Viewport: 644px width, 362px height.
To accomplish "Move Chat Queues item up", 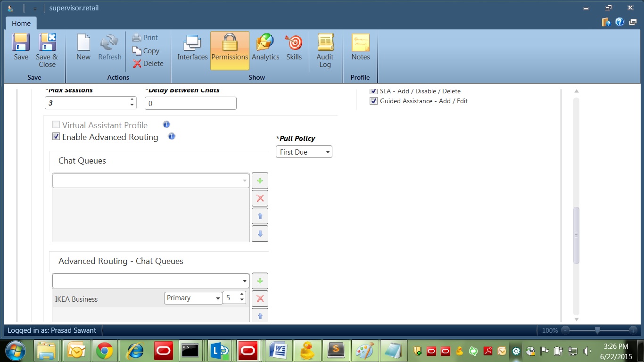I will 260,216.
